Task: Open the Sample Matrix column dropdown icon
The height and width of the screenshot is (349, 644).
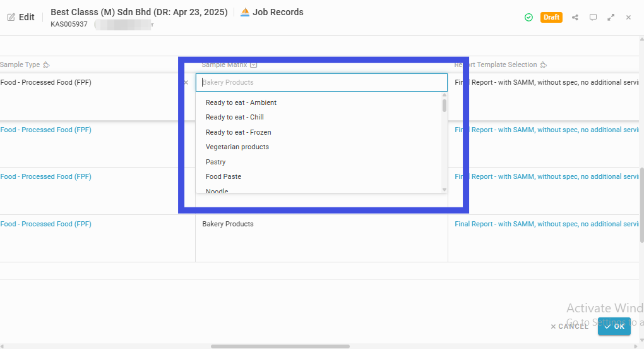Action: (x=253, y=65)
